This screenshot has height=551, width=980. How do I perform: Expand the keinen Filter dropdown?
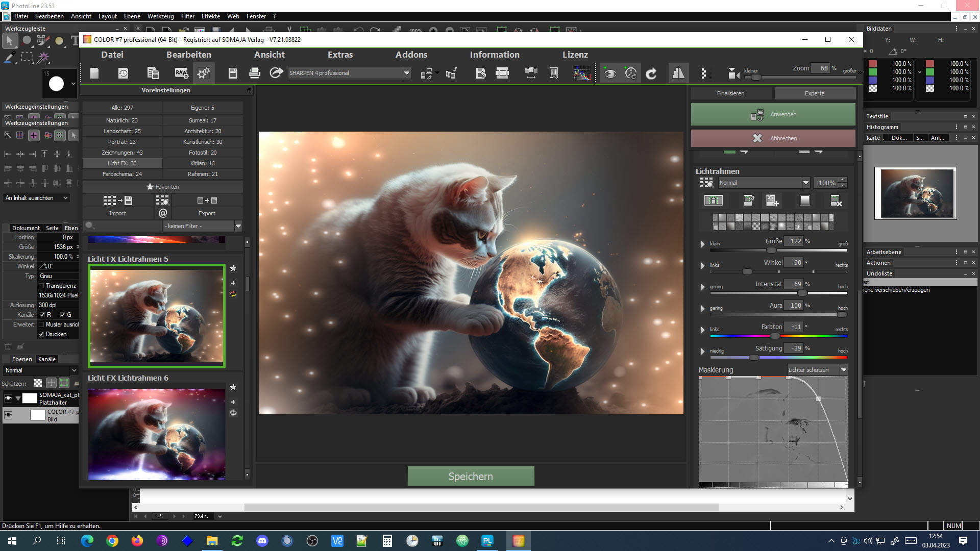click(x=238, y=226)
